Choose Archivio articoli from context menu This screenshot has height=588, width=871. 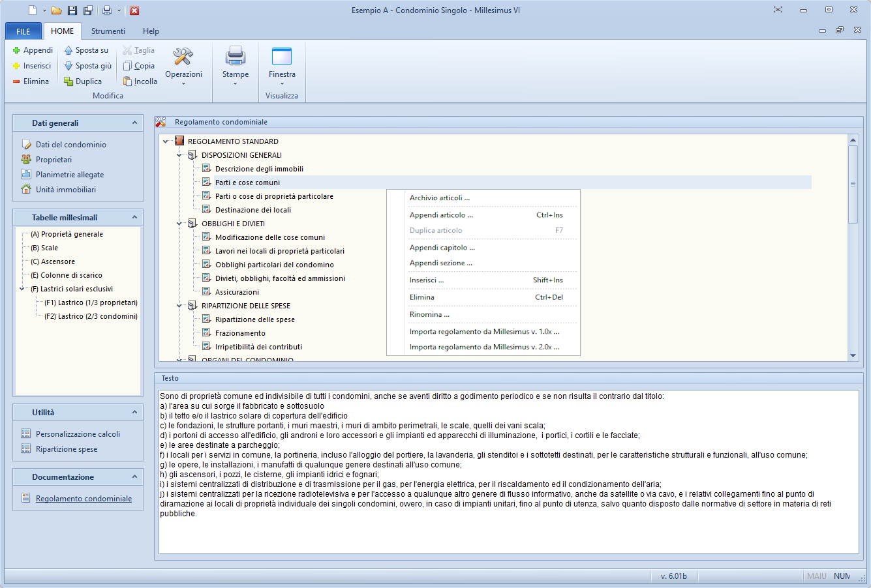(x=483, y=198)
